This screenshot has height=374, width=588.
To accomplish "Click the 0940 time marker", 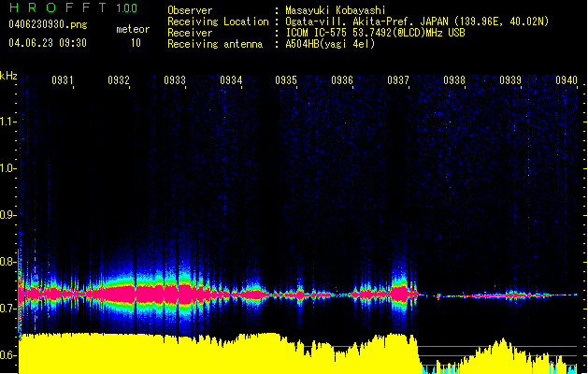I will pos(566,79).
